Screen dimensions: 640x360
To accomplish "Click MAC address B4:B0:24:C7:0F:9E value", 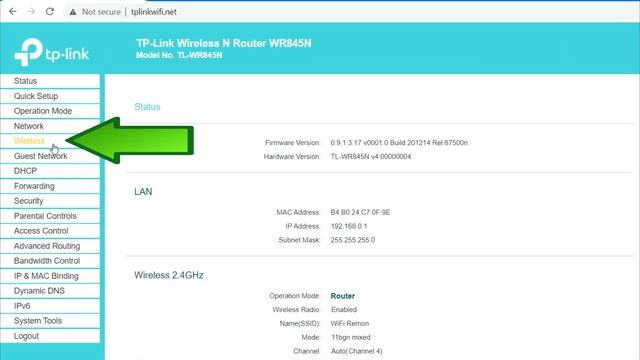I will [x=360, y=212].
